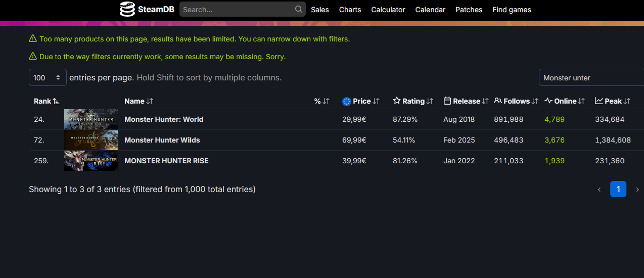Click the 334,684 peak value
Viewport: 644px width, 278px height.
[x=610, y=119]
